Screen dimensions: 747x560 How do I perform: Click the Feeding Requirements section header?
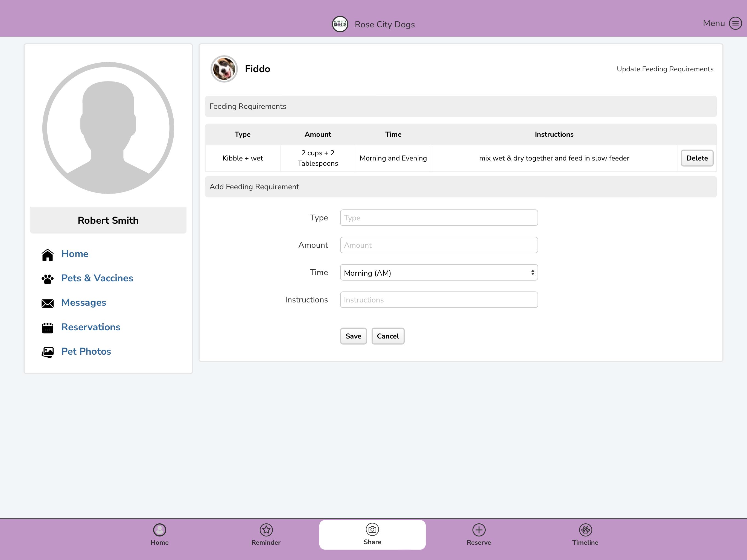click(461, 106)
